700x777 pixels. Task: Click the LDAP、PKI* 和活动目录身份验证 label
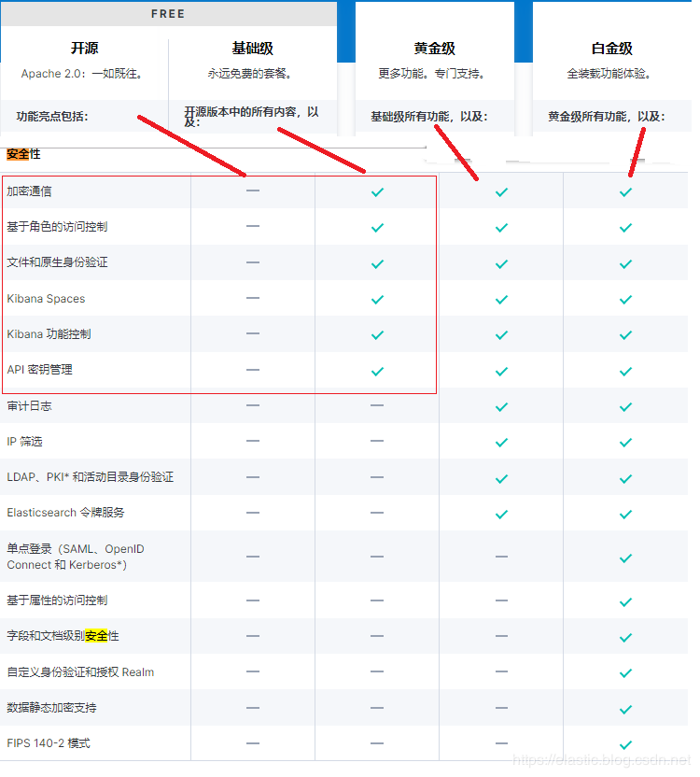click(91, 477)
